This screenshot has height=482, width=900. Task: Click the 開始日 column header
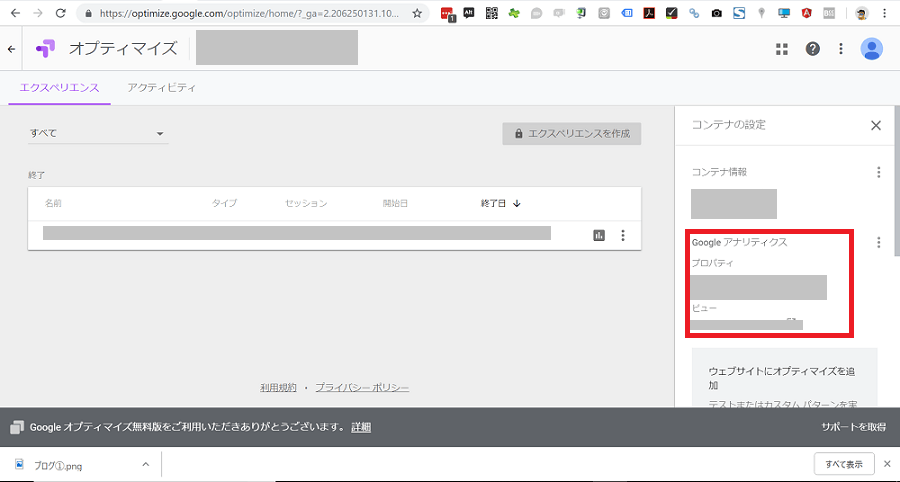click(x=395, y=203)
